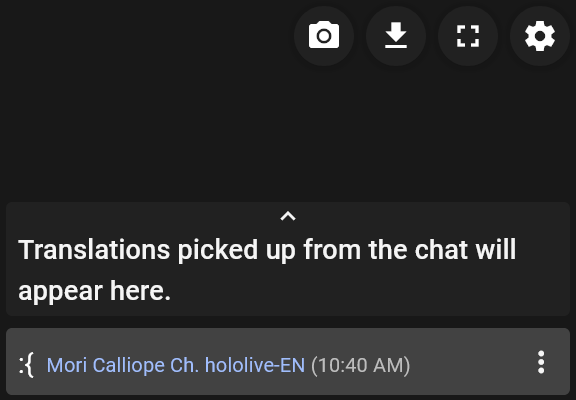Collapse the welcome message with the up chevron
This screenshot has height=400, width=576.
288,216
